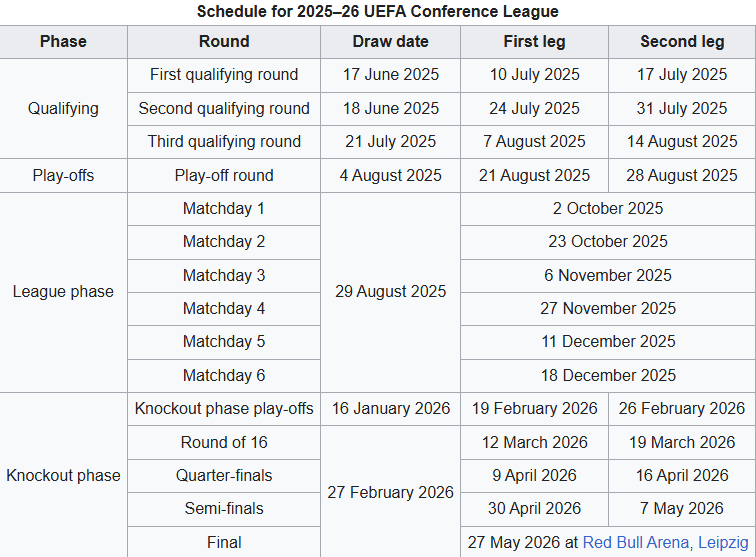Click the Draw date column header
The image size is (756, 557).
391,42
